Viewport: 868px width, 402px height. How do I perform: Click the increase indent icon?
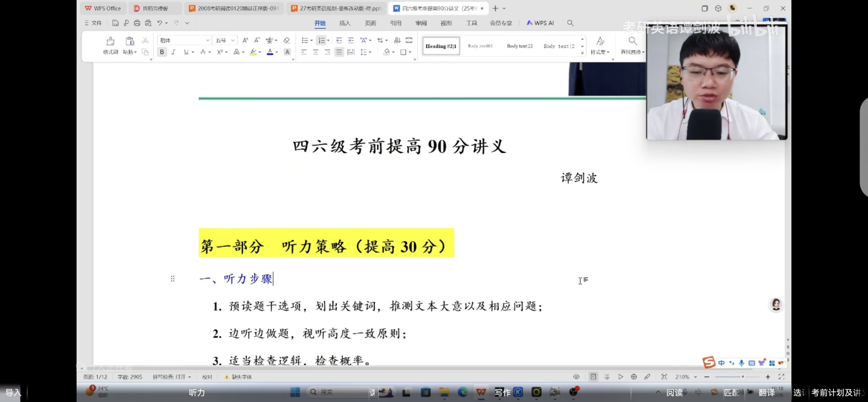[x=351, y=41]
